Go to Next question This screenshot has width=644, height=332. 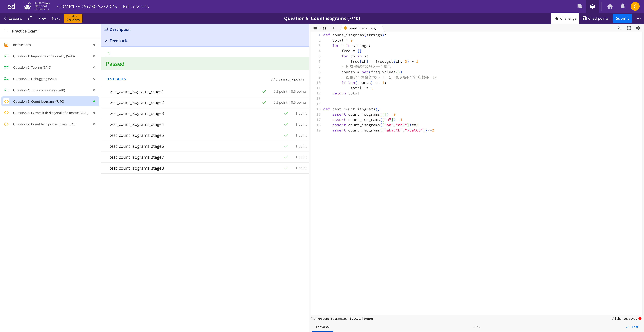click(x=55, y=18)
